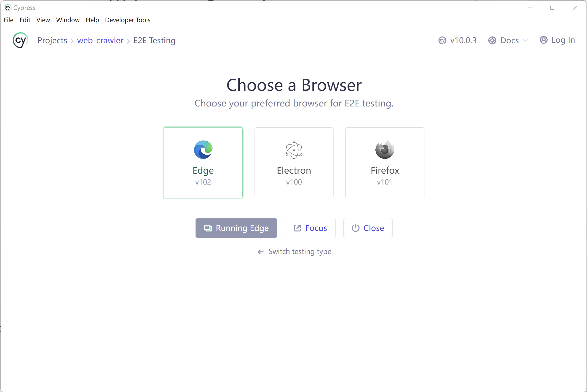Screen dimensions: 587x392
Task: Click the Running Edge button
Action: click(236, 228)
